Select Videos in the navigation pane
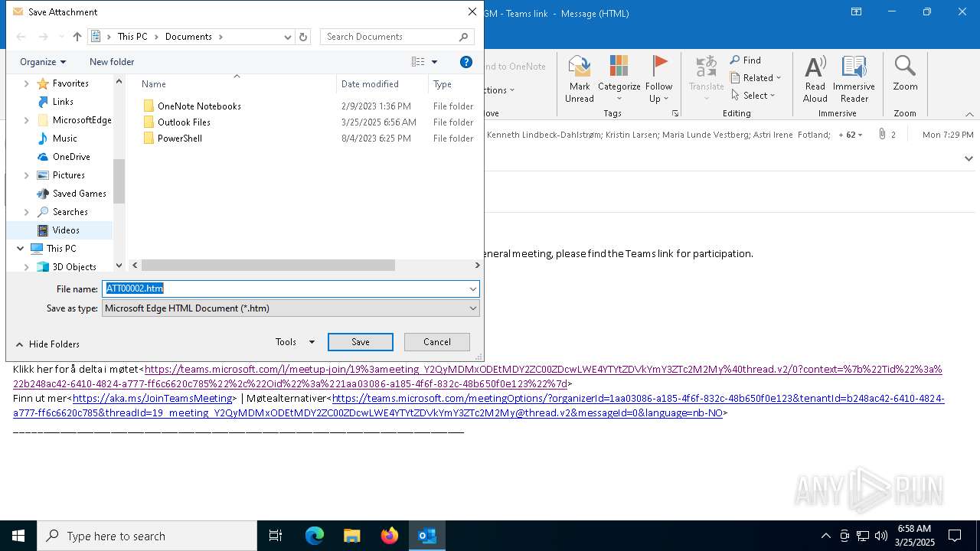This screenshot has height=551, width=980. click(x=66, y=230)
